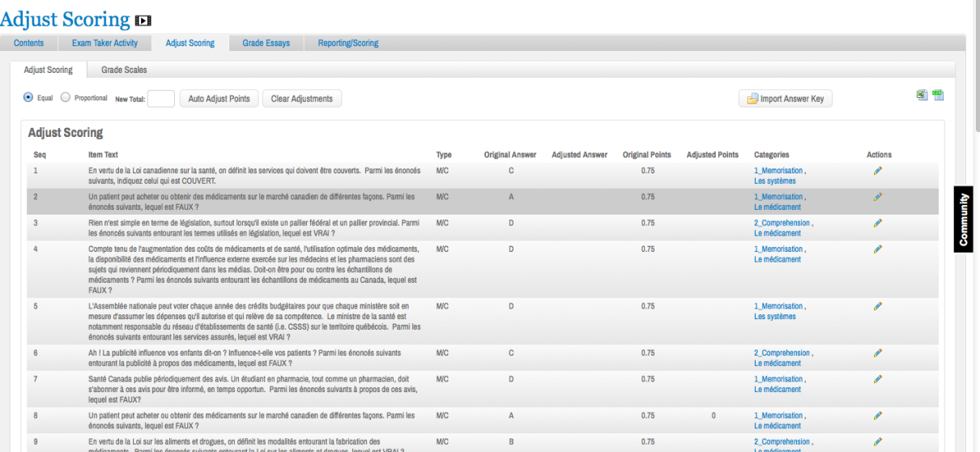
Task: Open the Contents tab
Action: [x=29, y=43]
